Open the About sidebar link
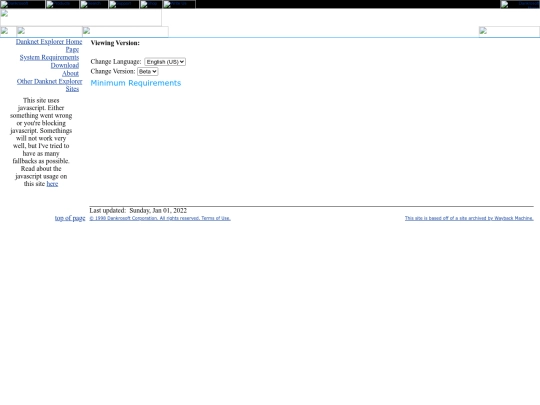This screenshot has height=405, width=540. (70, 73)
